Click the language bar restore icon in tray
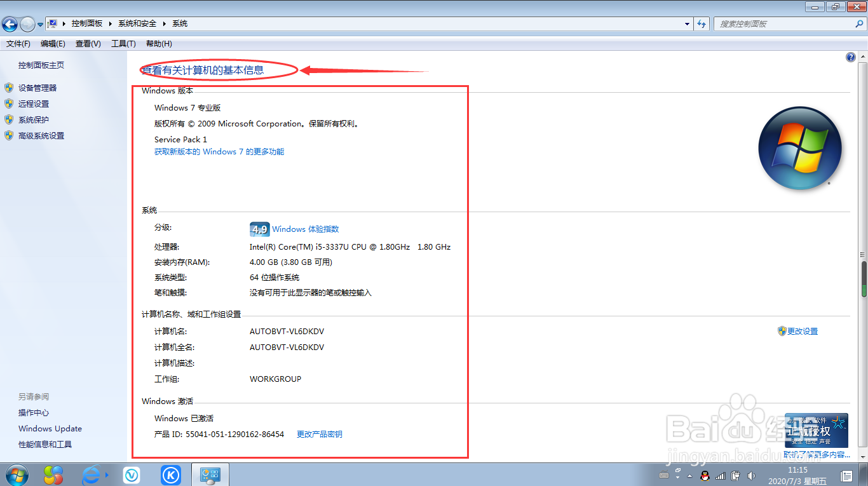The width and height of the screenshot is (868, 486). point(679,470)
